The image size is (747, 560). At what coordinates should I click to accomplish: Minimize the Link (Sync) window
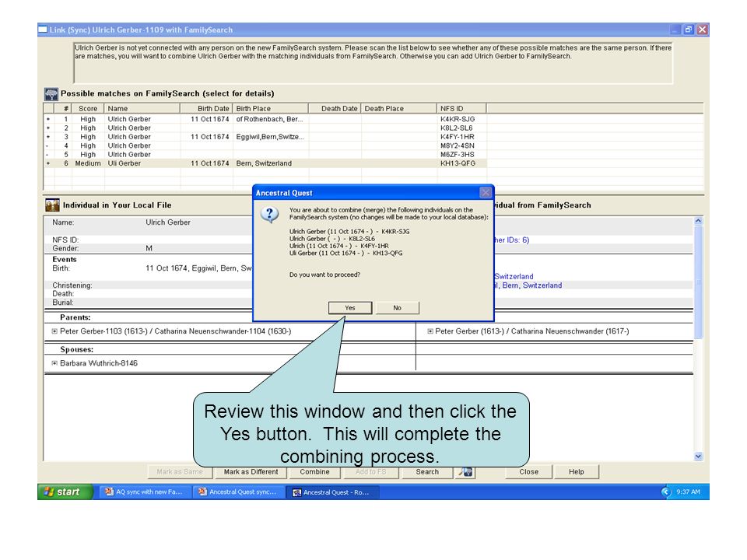click(675, 30)
